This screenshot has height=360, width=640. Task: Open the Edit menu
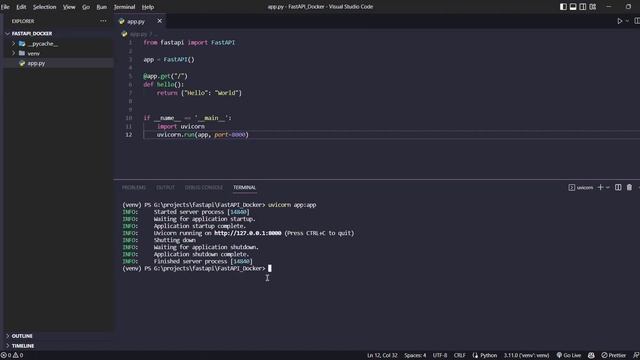tap(21, 7)
